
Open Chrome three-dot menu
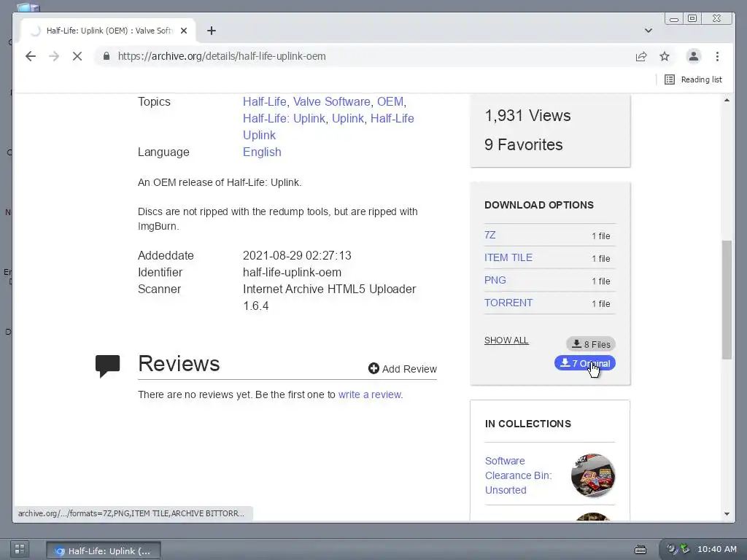718,56
